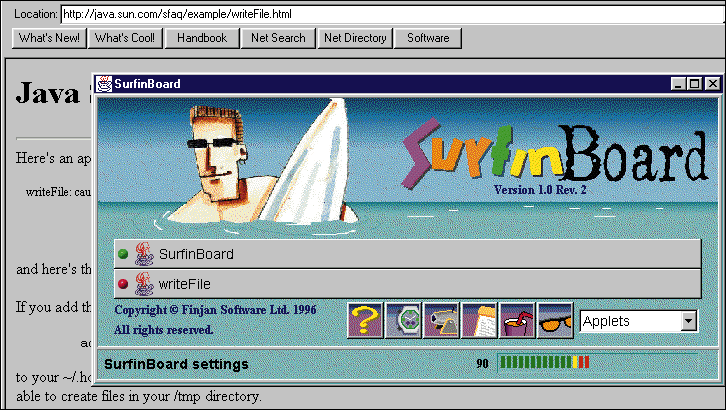Viewport: 726px width, 410px height.
Task: Click the Net Search browser button
Action: click(x=278, y=38)
